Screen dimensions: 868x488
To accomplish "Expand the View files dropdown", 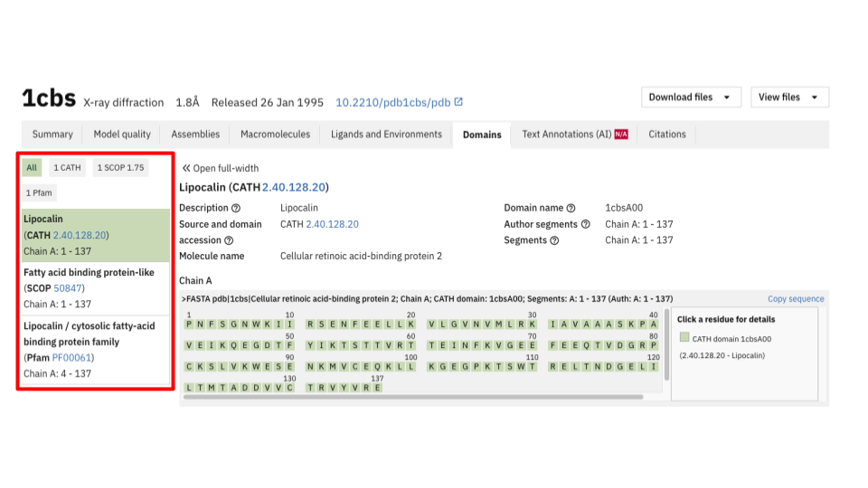I will [789, 98].
